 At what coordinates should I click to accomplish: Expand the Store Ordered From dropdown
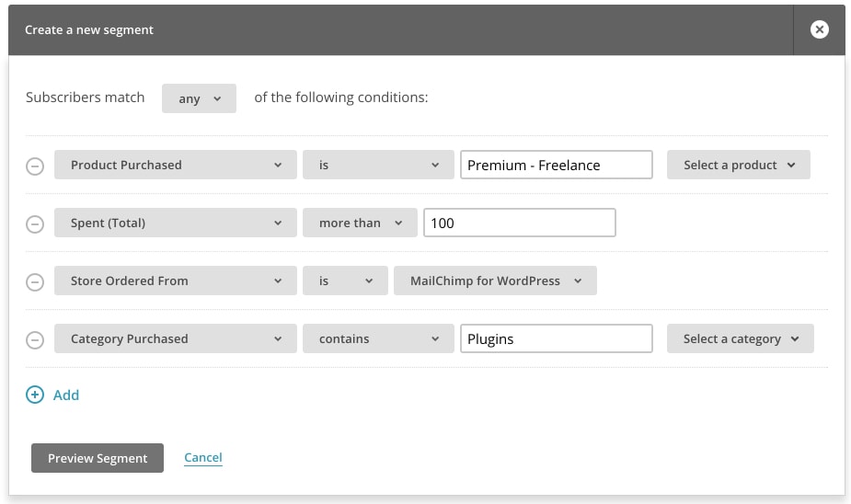176,281
